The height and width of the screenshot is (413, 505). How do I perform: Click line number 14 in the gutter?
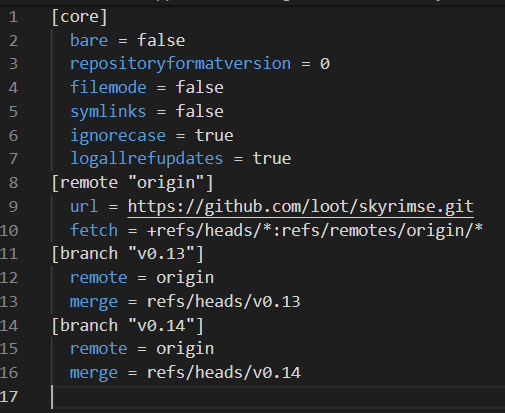coord(9,325)
